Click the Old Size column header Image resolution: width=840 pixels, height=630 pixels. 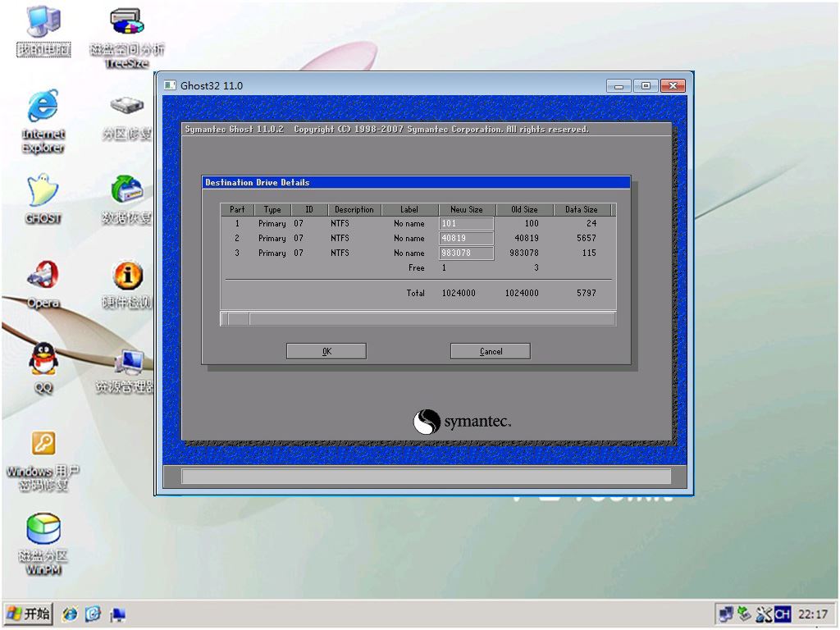coord(524,209)
